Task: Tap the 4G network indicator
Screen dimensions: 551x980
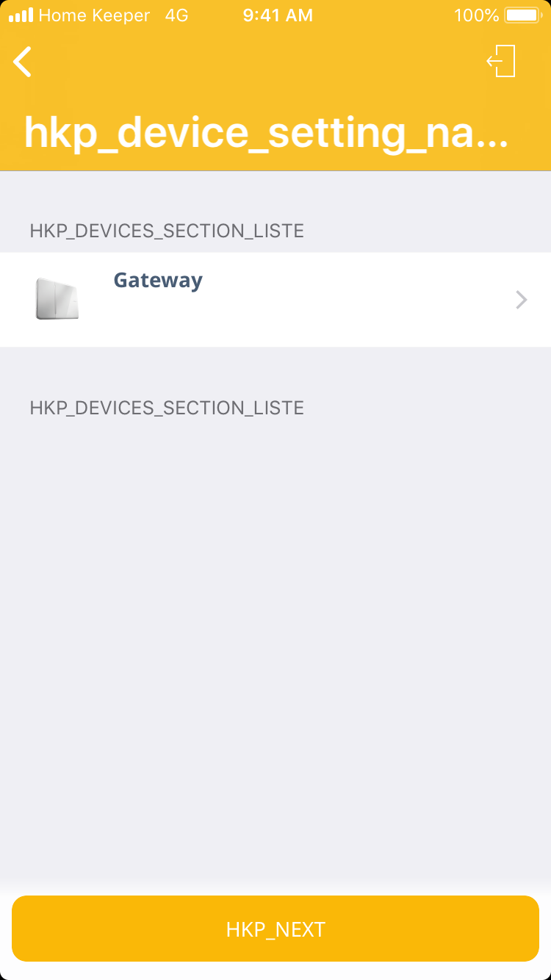Action: (x=177, y=15)
